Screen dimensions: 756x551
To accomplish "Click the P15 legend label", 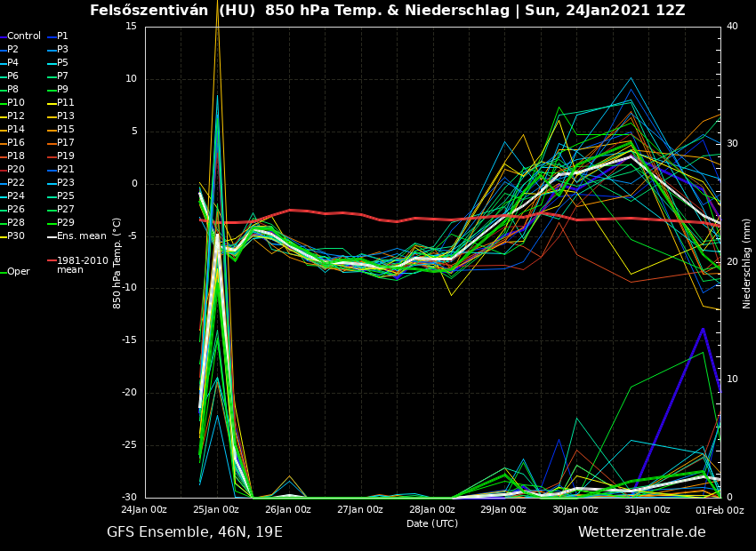I will tap(65, 130).
